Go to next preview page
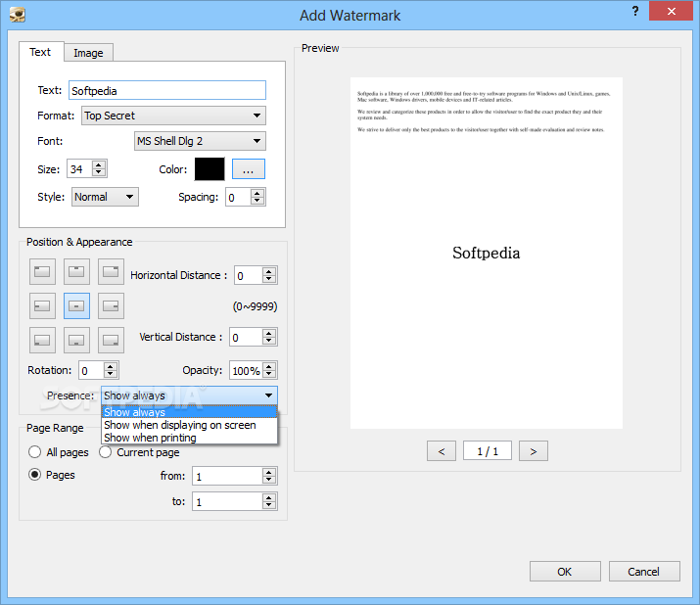Viewport: 700px width, 605px height. pyautogui.click(x=534, y=451)
